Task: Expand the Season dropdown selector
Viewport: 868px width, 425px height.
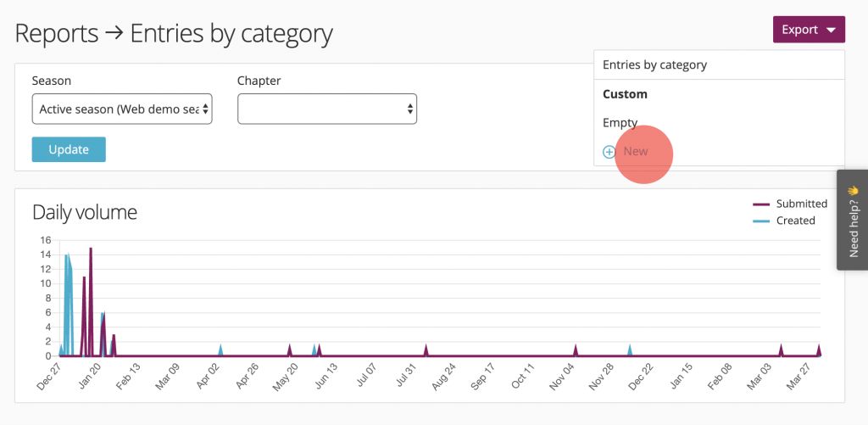Action: click(121, 109)
